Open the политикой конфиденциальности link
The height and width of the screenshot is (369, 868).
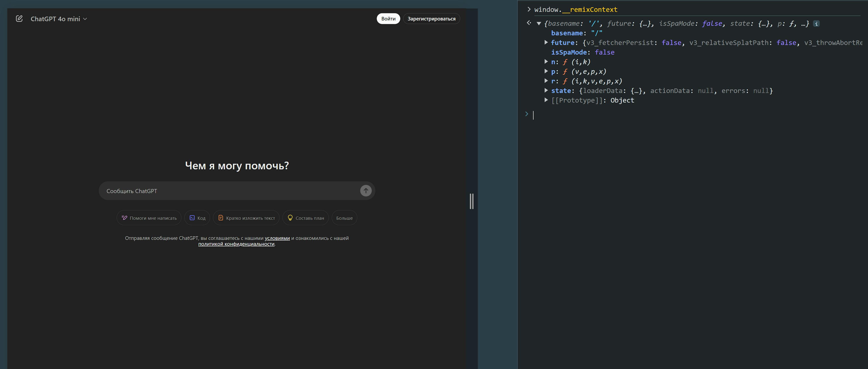point(236,244)
